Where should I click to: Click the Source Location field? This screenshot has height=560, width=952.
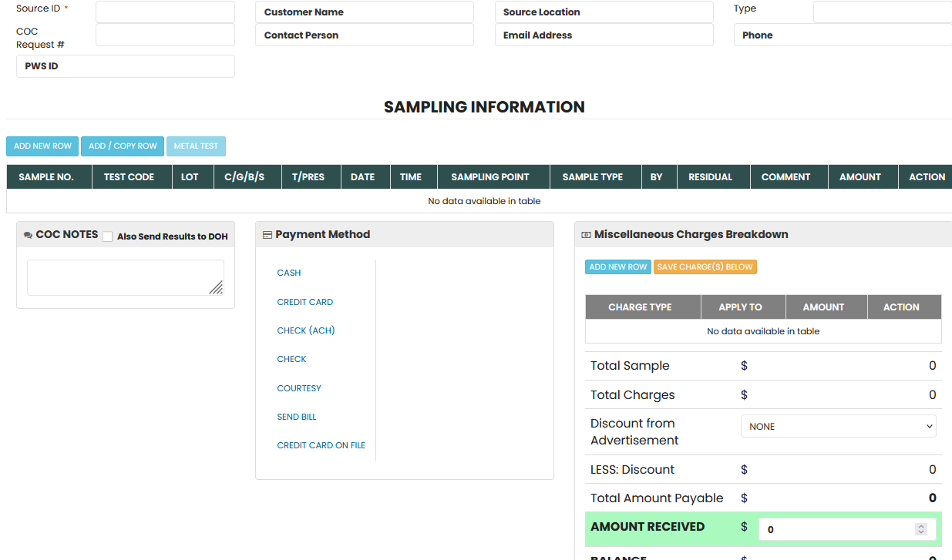coord(604,12)
